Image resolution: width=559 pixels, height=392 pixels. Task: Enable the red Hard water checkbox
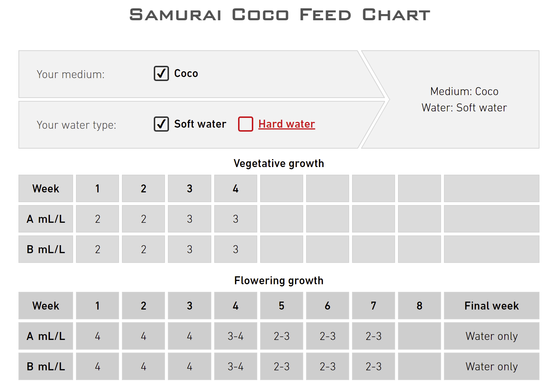245,124
